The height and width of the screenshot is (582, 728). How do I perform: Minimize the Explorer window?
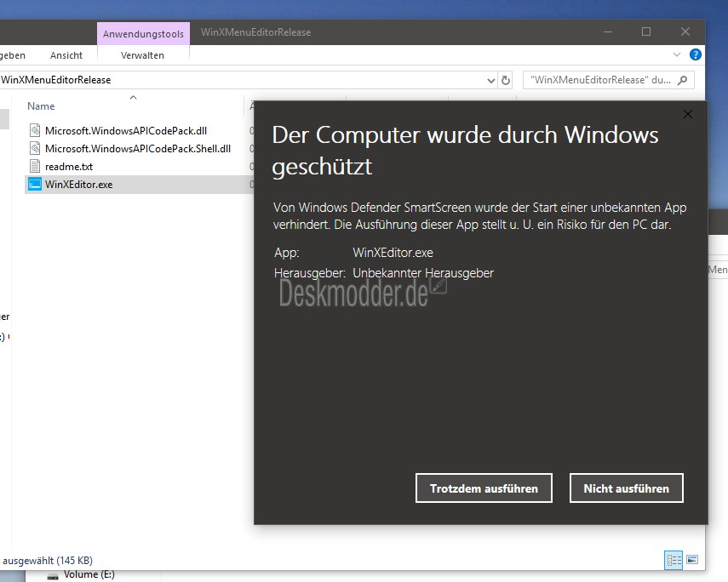(x=608, y=32)
